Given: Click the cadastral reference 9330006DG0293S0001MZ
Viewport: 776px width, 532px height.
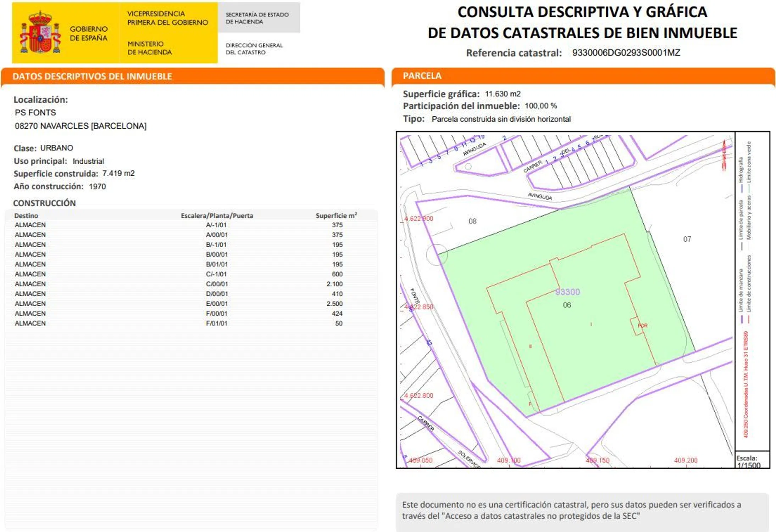Looking at the screenshot, I should [626, 53].
